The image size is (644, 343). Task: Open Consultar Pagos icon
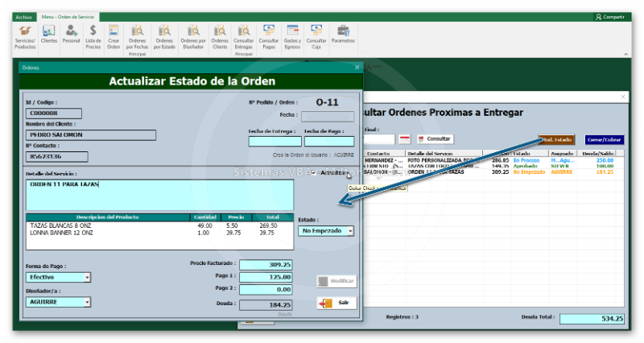[x=269, y=37]
